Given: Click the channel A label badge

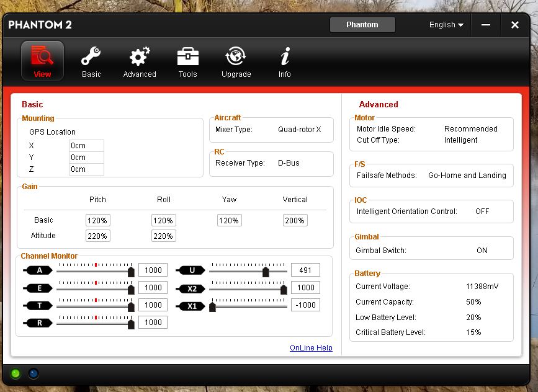Looking at the screenshot, I should [x=40, y=270].
